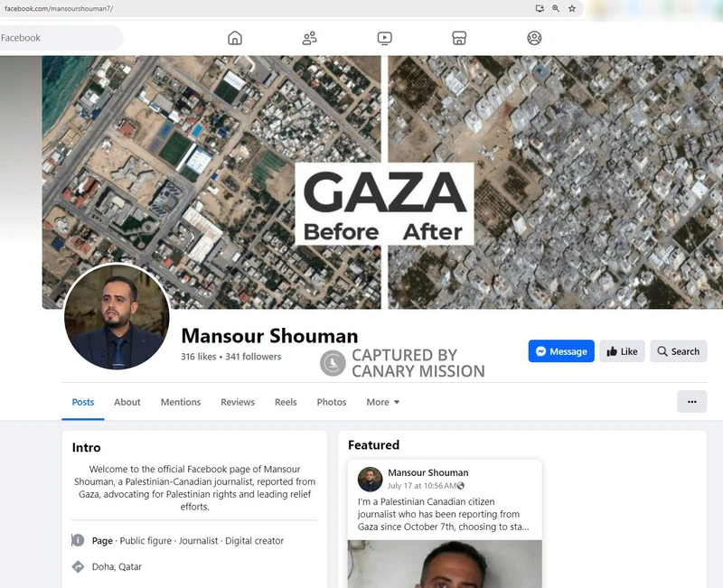Open the Watch video icon

(x=385, y=38)
